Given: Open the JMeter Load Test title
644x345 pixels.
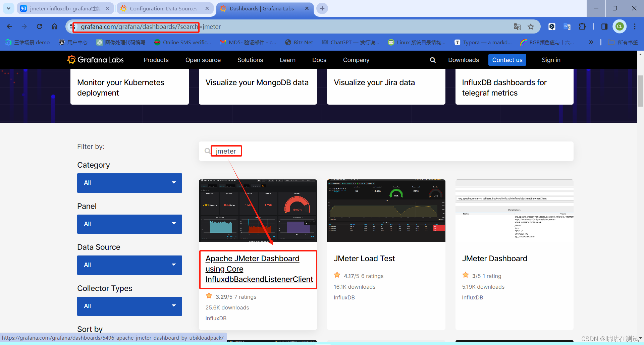Looking at the screenshot, I should (x=364, y=258).
